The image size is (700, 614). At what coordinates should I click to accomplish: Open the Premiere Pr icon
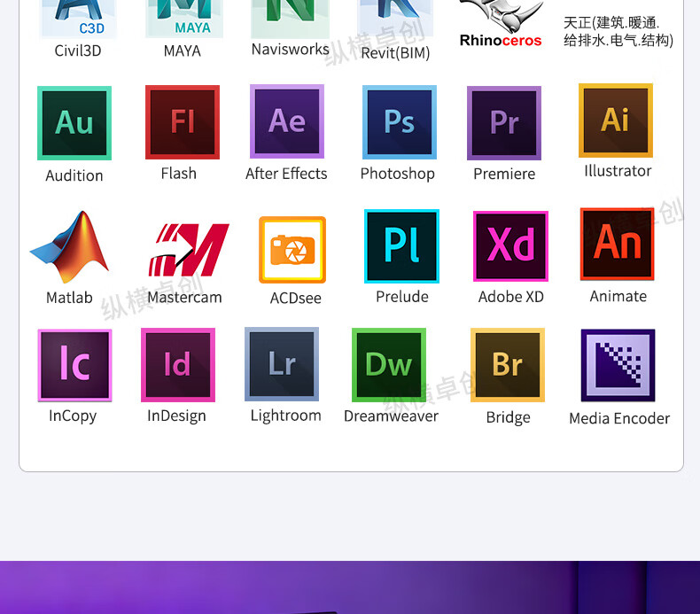pyautogui.click(x=504, y=123)
